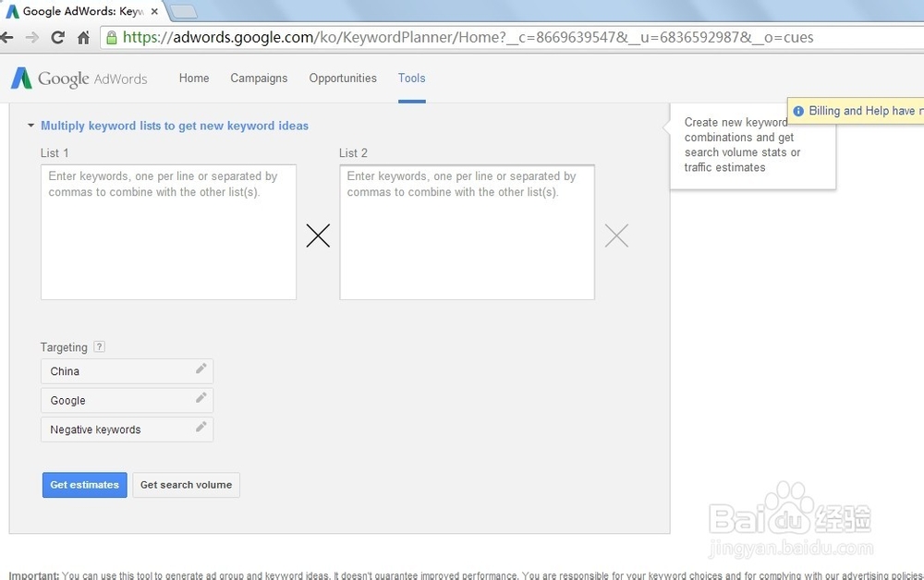
Task: Select the Google network targeting field
Action: [x=128, y=401]
